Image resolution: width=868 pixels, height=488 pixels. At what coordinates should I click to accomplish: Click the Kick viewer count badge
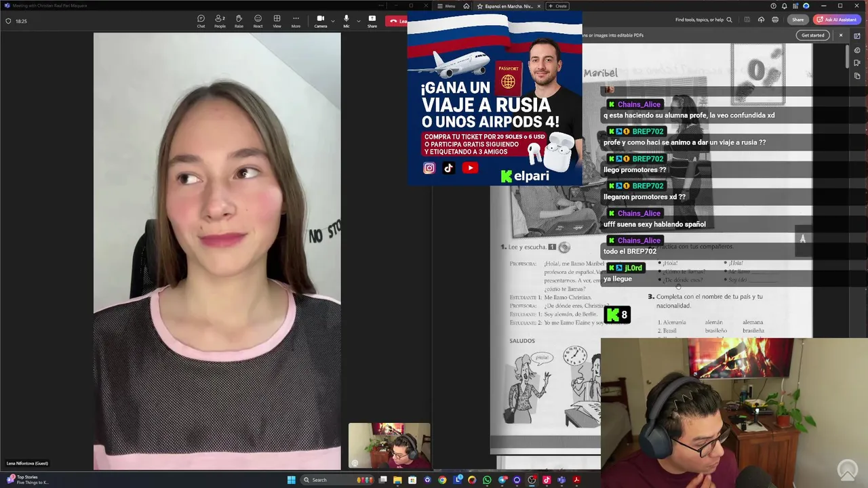point(617,314)
